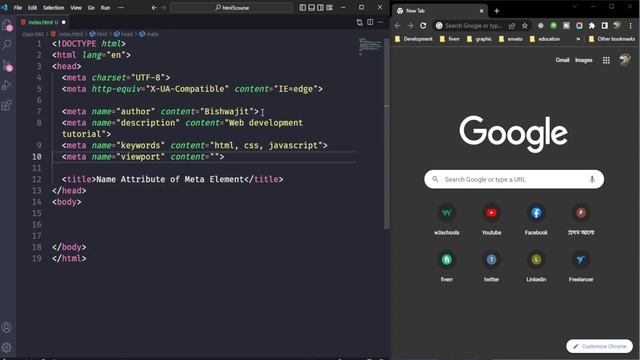Open the File menu in VS Code

pyautogui.click(x=18, y=7)
